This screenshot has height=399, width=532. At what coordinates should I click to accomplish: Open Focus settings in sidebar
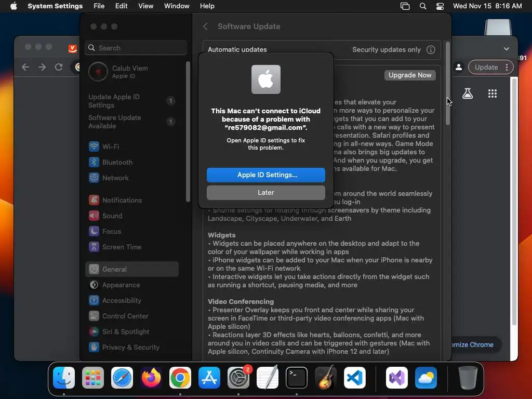click(x=131, y=231)
